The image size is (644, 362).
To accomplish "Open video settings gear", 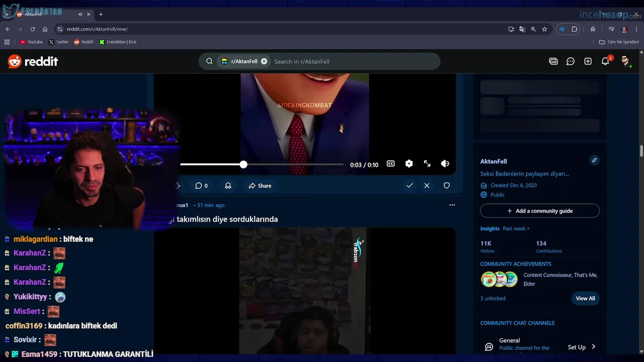I will coord(409,163).
